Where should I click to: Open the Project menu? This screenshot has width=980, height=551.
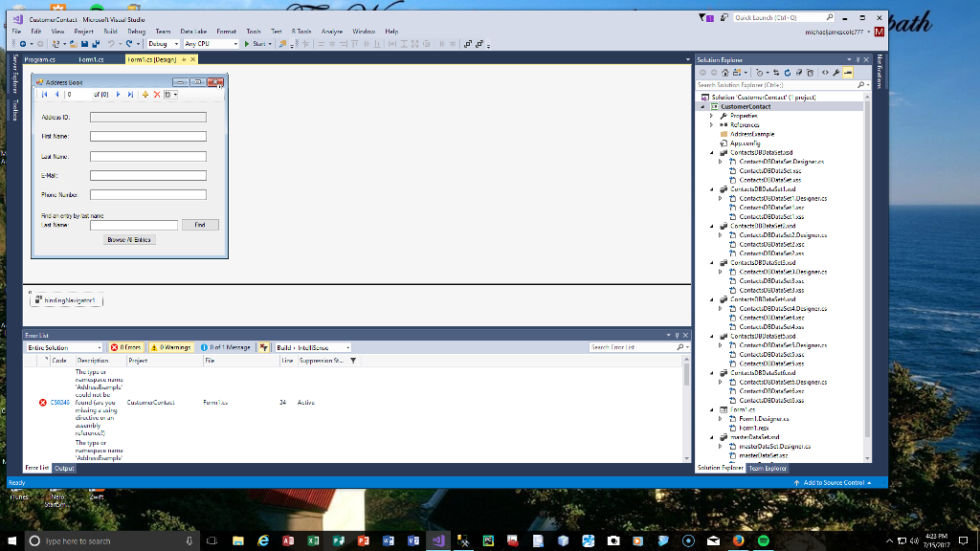coord(83,32)
